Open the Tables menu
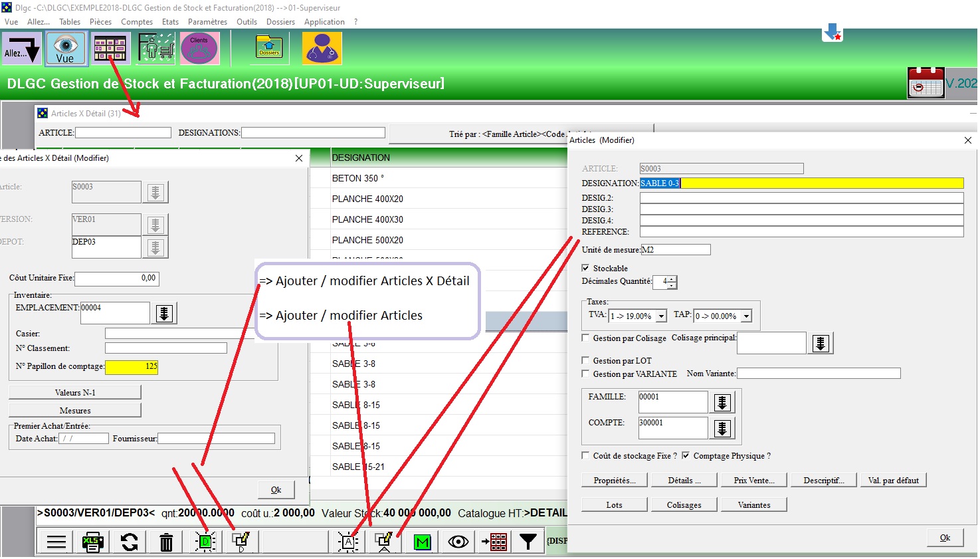980x559 pixels. coord(70,22)
